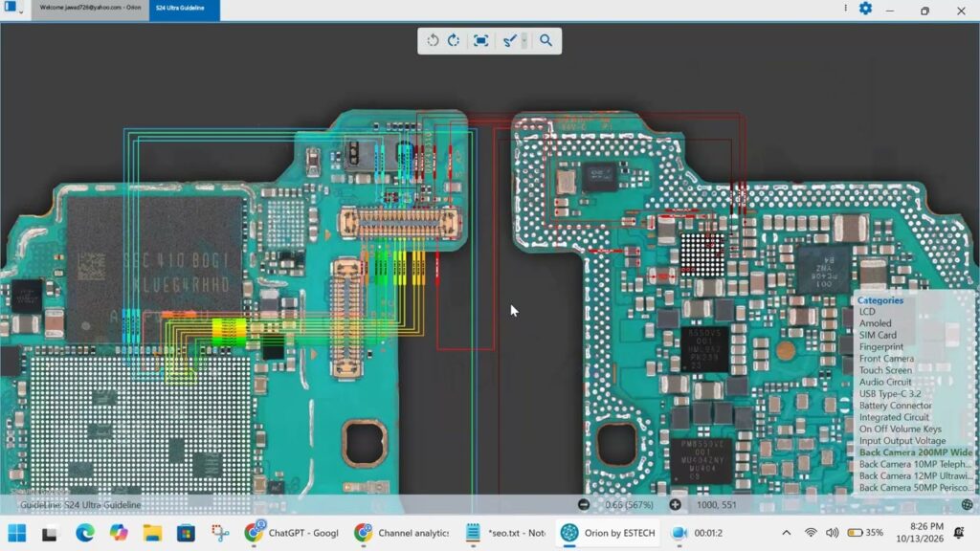Open the sidebar layout panel icon
Image resolution: width=980 pixels, height=551 pixels.
pyautogui.click(x=10, y=7)
